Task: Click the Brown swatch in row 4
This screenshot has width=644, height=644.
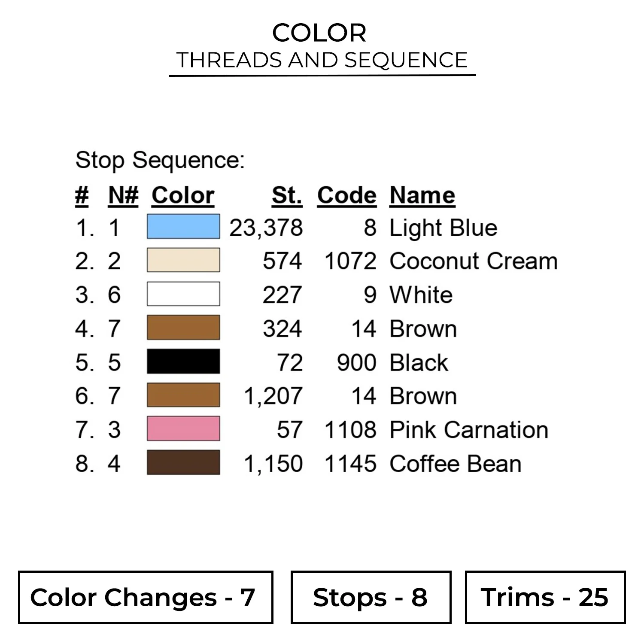Action: coord(183,328)
